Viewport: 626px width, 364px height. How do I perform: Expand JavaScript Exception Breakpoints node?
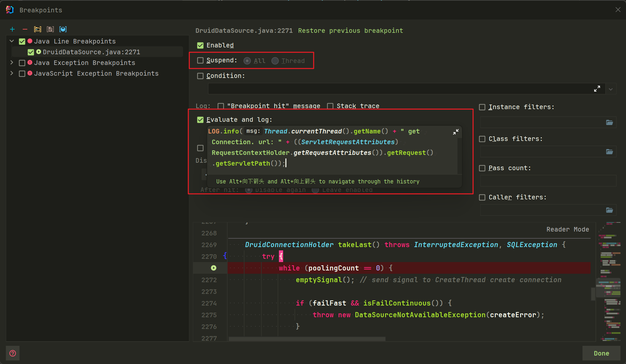pyautogui.click(x=12, y=73)
